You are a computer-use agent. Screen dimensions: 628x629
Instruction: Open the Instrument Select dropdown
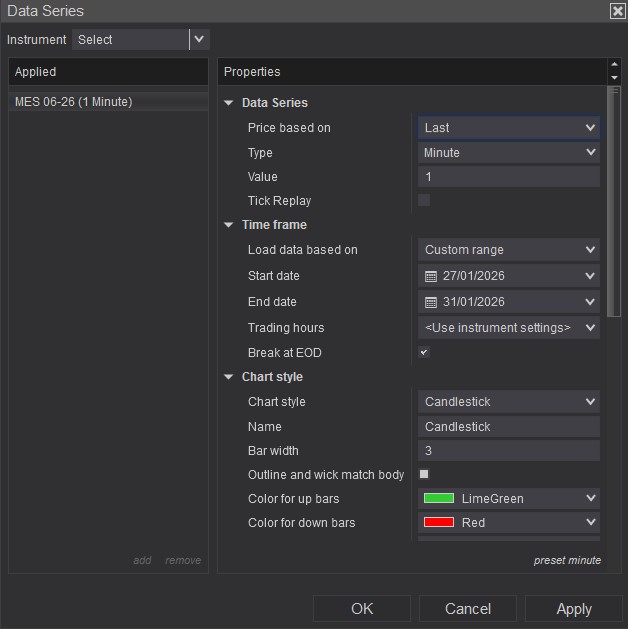(199, 39)
